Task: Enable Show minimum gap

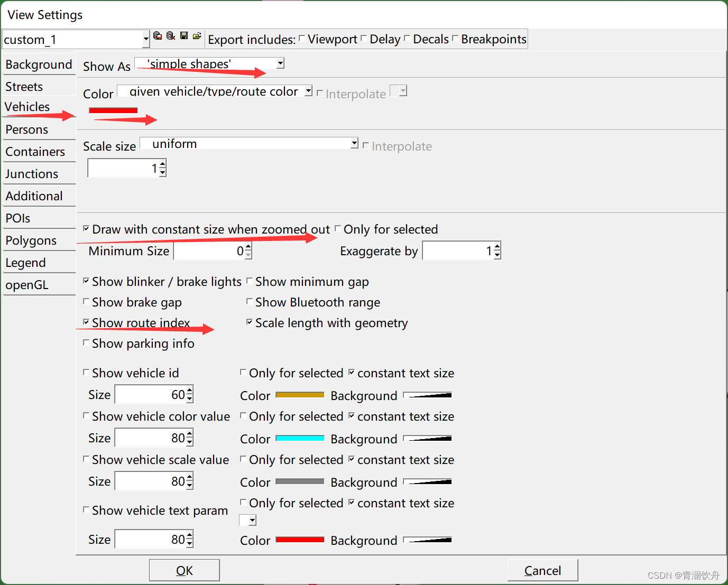Action: 250,281
